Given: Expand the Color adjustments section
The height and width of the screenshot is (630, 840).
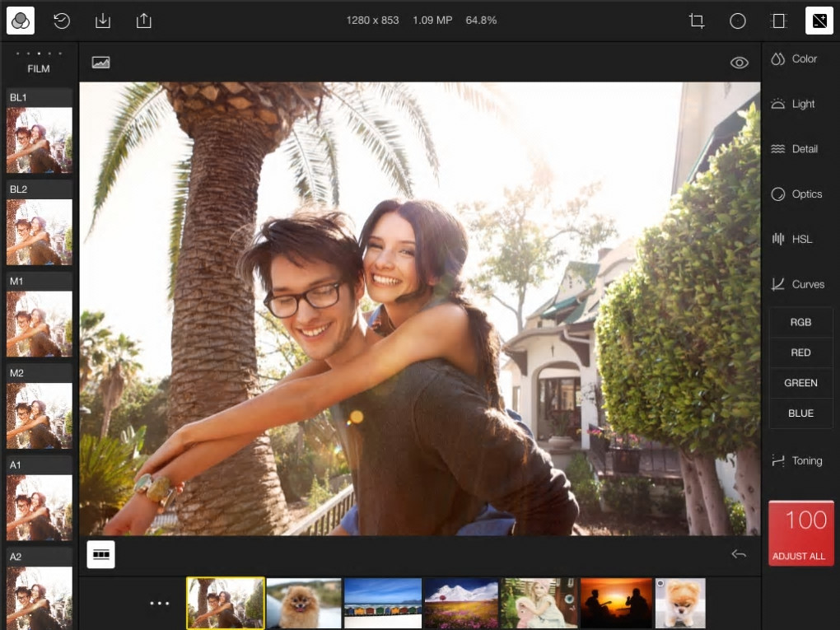Looking at the screenshot, I should point(794,59).
